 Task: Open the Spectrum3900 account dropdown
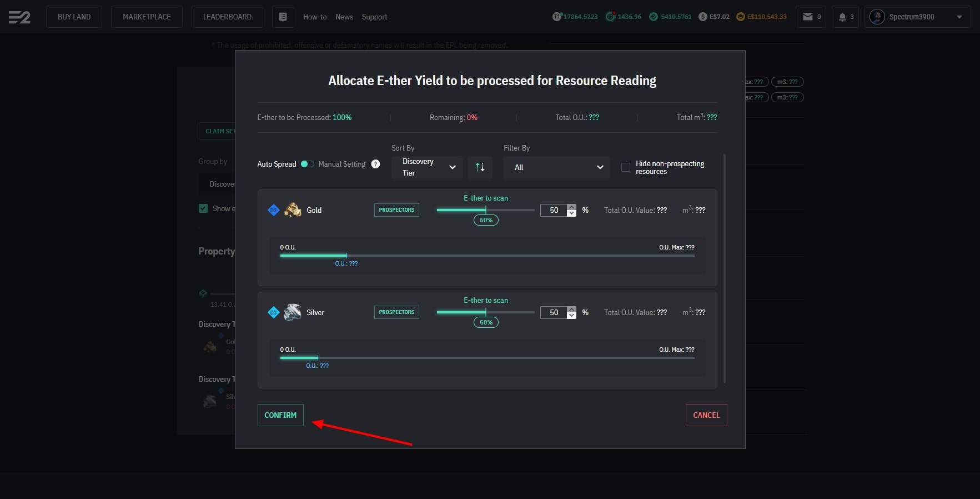[x=917, y=17]
